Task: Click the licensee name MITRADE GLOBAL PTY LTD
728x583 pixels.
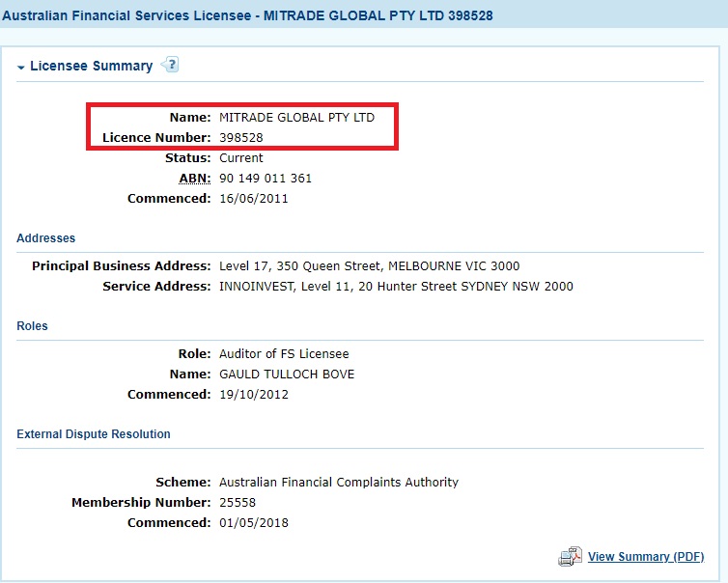Action: 296,118
